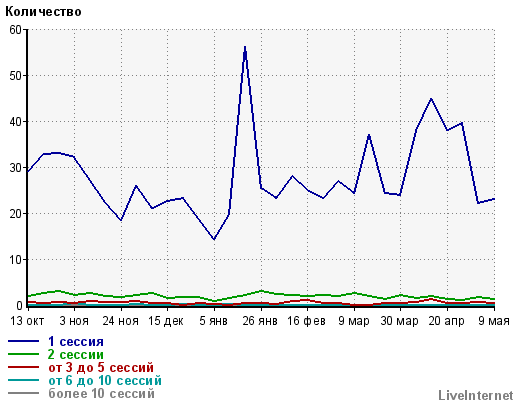Click the '1 сессия' legend label
This screenshot has width=520, height=405.
tap(76, 341)
